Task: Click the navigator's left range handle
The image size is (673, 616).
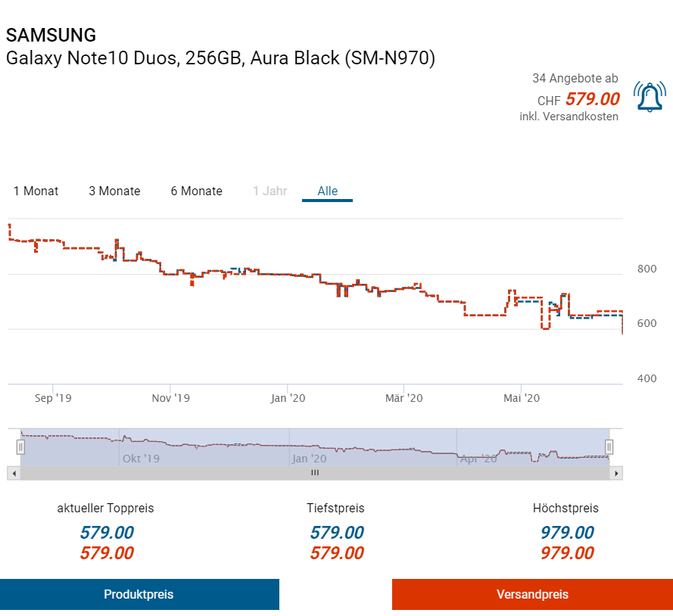Action: (x=20, y=447)
